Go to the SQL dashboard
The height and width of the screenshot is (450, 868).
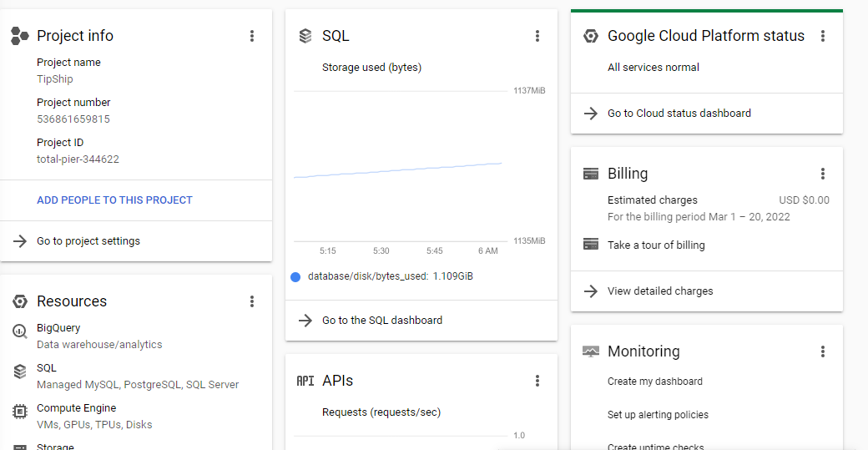click(x=382, y=321)
